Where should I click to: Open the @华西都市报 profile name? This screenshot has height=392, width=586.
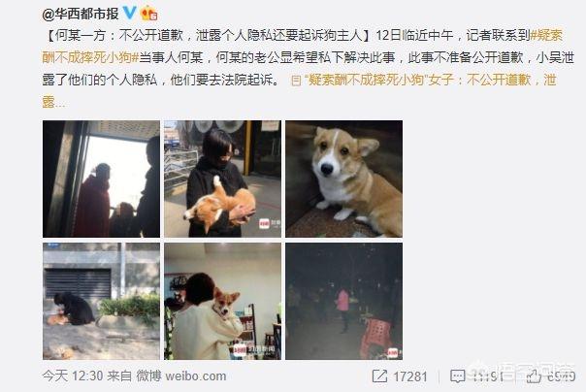pos(81,14)
